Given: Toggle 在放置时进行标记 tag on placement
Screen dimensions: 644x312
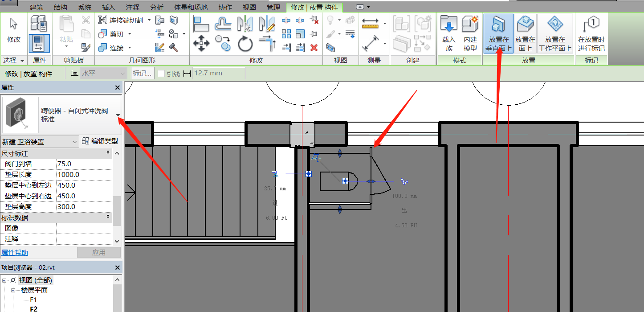Looking at the screenshot, I should point(591,33).
